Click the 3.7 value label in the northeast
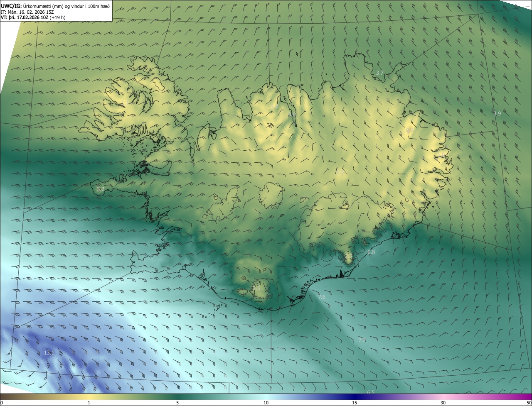532x406 pixels. click(x=380, y=73)
